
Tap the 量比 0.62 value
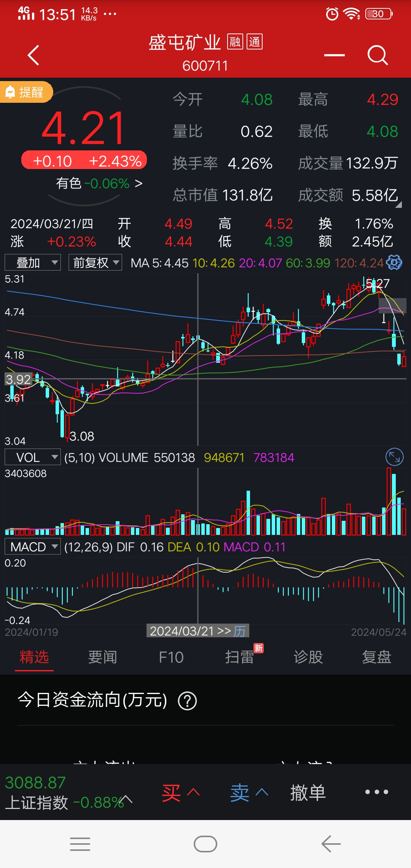point(257,132)
